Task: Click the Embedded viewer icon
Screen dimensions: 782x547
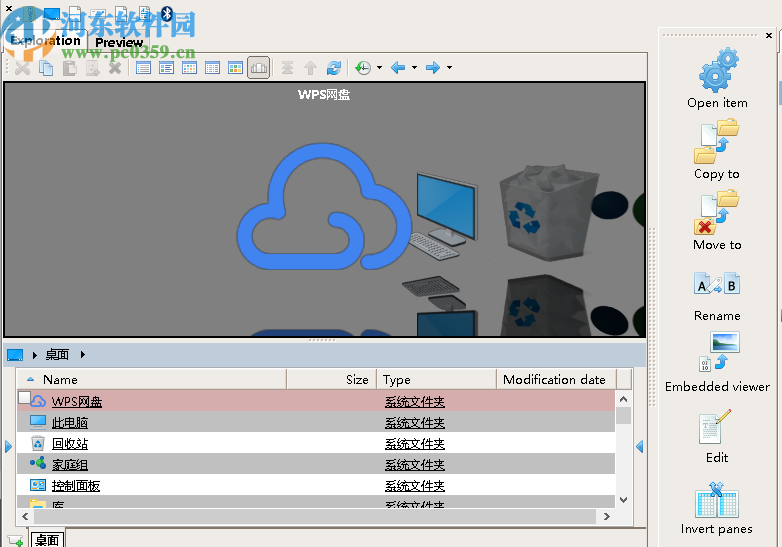Action: point(719,352)
